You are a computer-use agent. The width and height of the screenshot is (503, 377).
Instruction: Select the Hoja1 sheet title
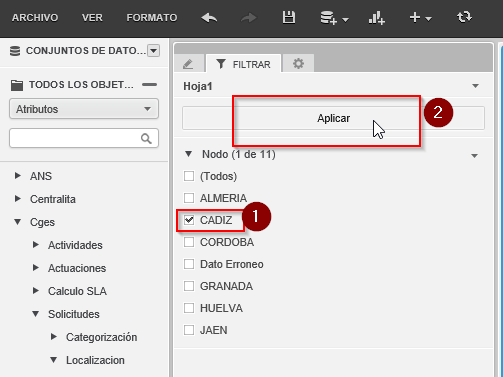tap(198, 86)
